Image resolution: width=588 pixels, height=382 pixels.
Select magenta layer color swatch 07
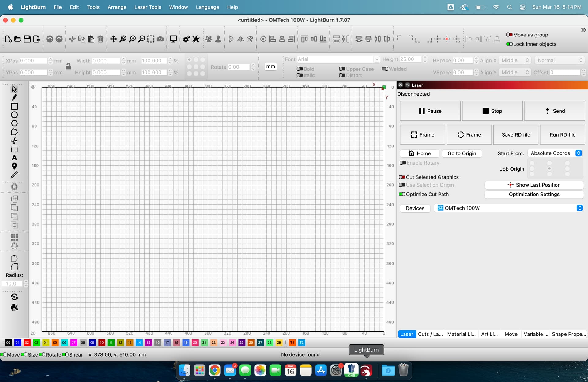coord(73,342)
